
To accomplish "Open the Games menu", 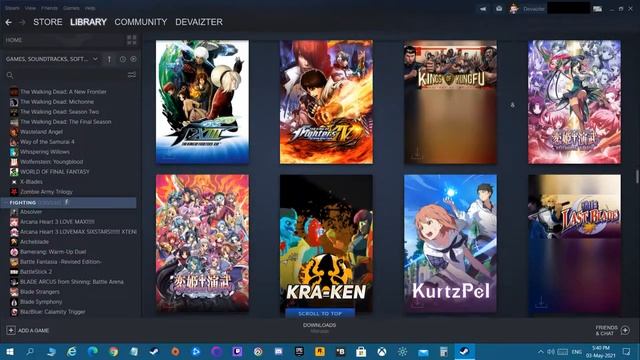I will click(71, 8).
